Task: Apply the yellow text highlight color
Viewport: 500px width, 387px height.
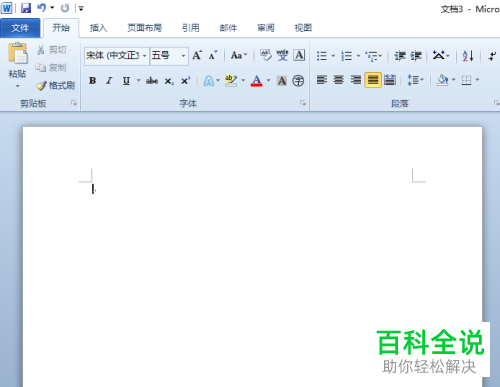Action: [231, 81]
